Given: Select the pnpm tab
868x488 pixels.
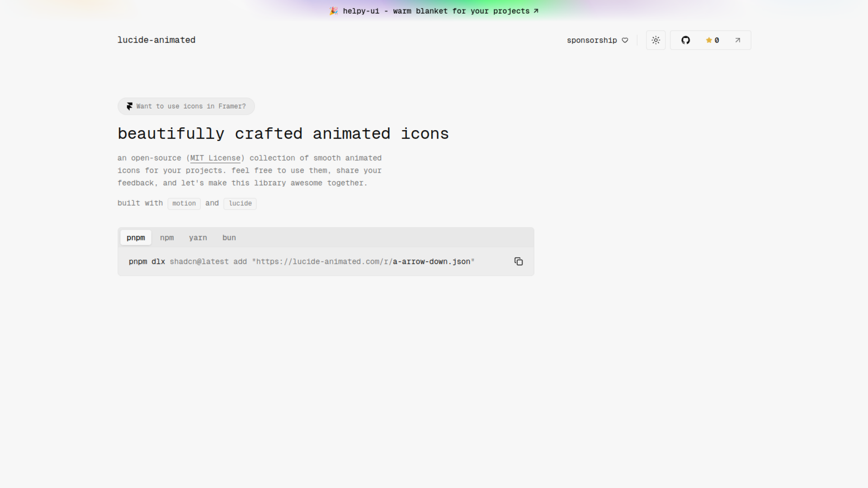Looking at the screenshot, I should (x=136, y=238).
